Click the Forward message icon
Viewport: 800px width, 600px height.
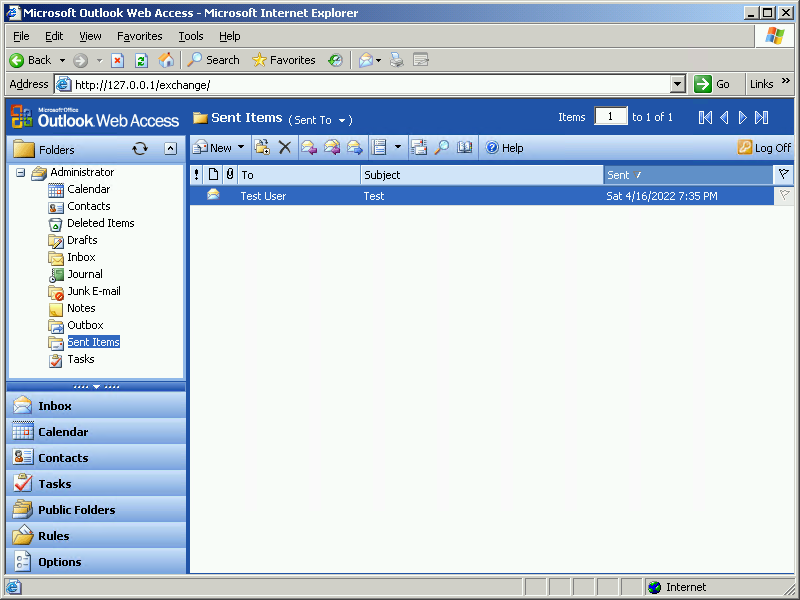pyautogui.click(x=355, y=148)
